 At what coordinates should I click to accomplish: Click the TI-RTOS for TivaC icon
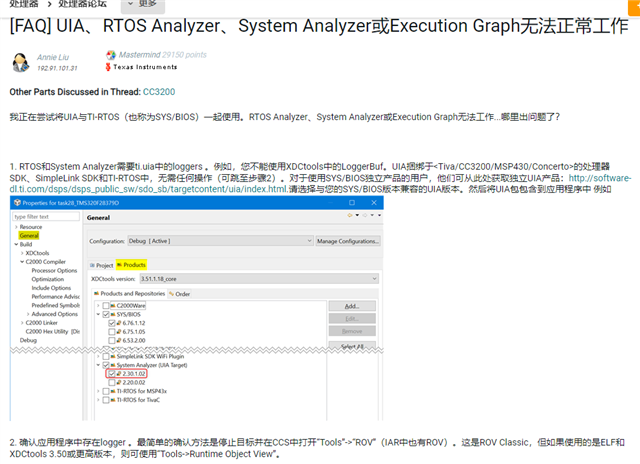click(x=113, y=400)
